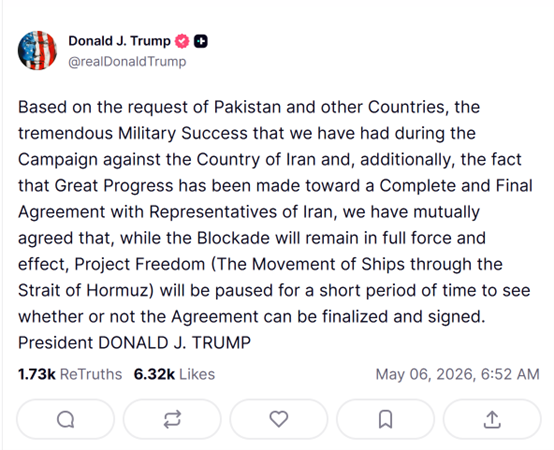Click the ReTruths label text

point(91,374)
